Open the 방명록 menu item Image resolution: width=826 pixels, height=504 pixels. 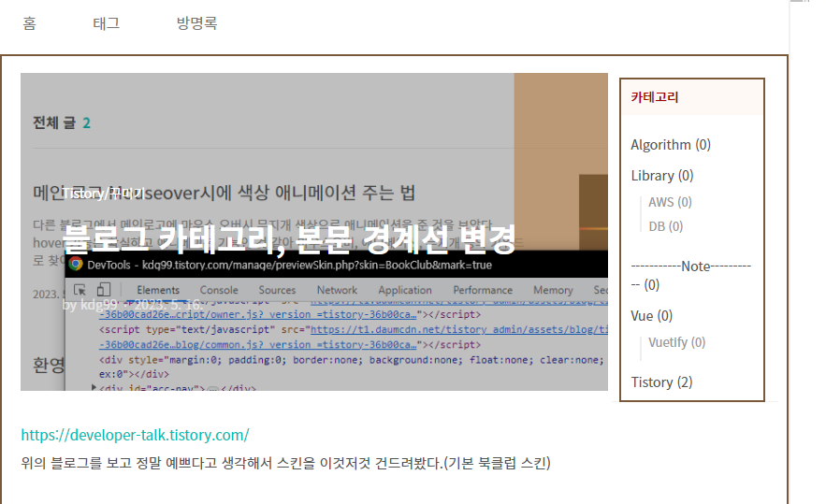197,23
